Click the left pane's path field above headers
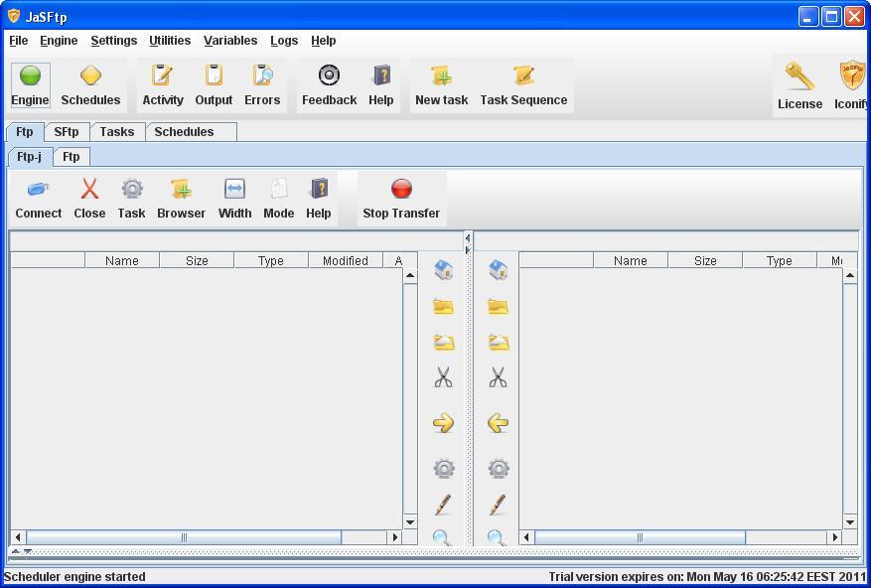The width and height of the screenshot is (871, 588). click(236, 241)
